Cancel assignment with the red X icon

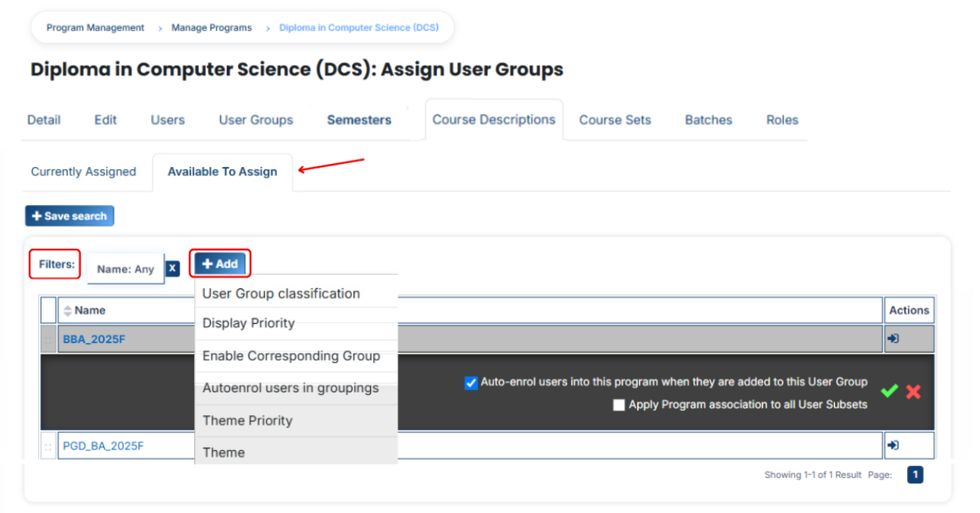pos(913,392)
